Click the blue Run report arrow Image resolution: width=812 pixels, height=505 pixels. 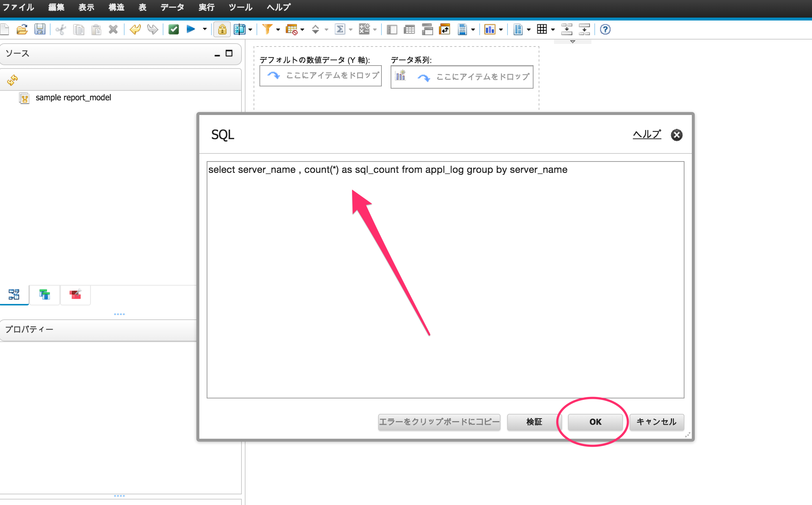point(191,29)
